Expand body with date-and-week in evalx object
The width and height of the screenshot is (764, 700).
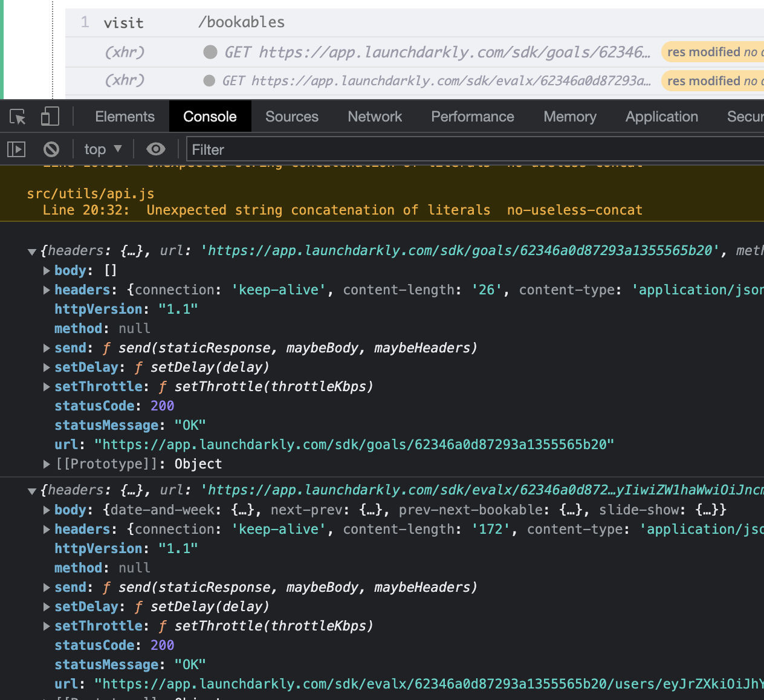point(46,510)
